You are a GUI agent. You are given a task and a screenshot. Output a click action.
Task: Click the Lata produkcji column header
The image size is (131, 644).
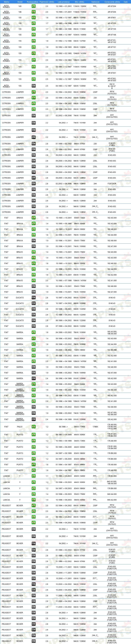[x=64, y=2]
